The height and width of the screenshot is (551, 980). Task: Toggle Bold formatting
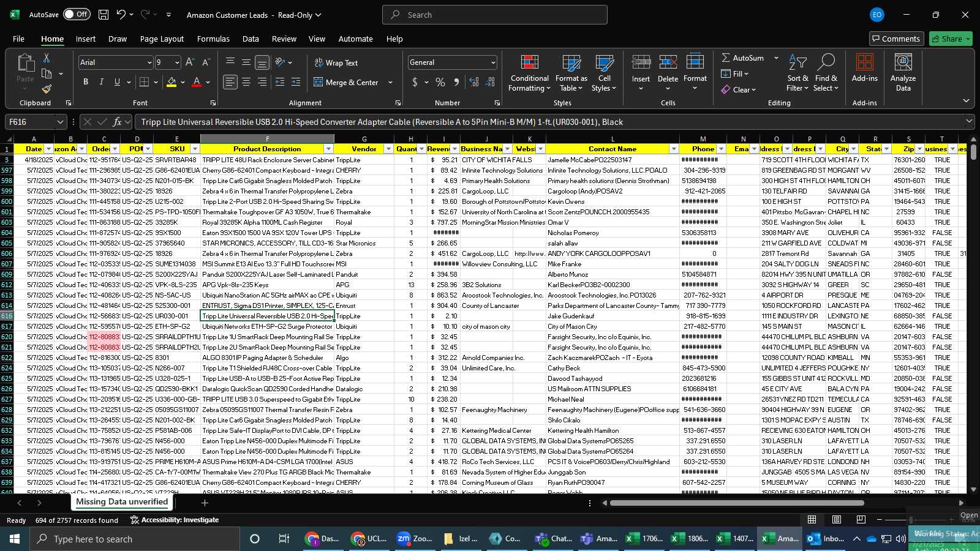click(x=86, y=82)
